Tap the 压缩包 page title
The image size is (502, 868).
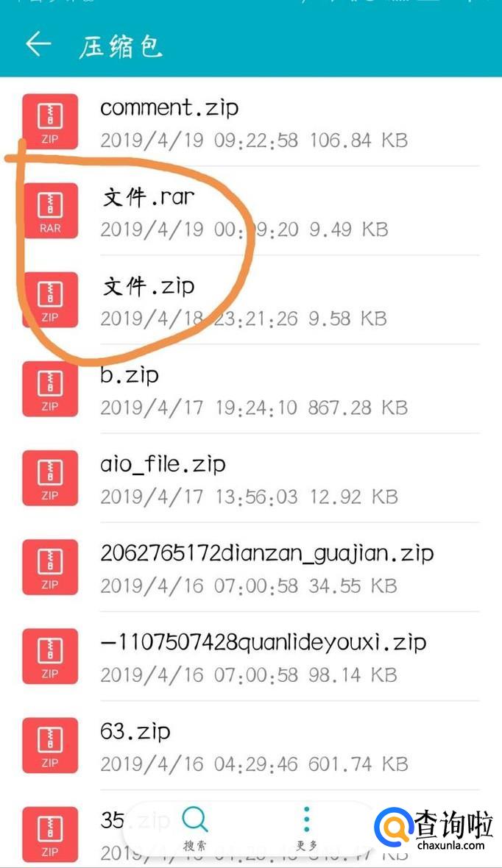coord(120,46)
